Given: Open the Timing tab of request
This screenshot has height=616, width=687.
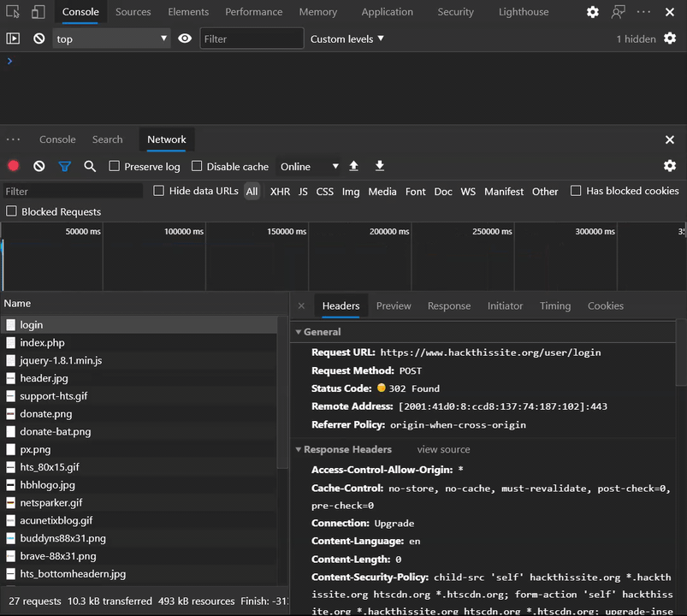Looking at the screenshot, I should pyautogui.click(x=555, y=305).
